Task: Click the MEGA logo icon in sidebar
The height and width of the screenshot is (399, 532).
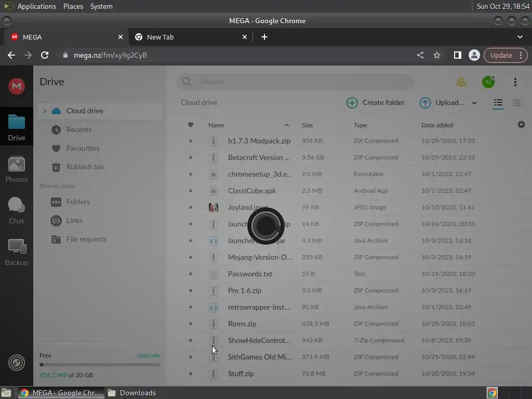Action: point(16,86)
